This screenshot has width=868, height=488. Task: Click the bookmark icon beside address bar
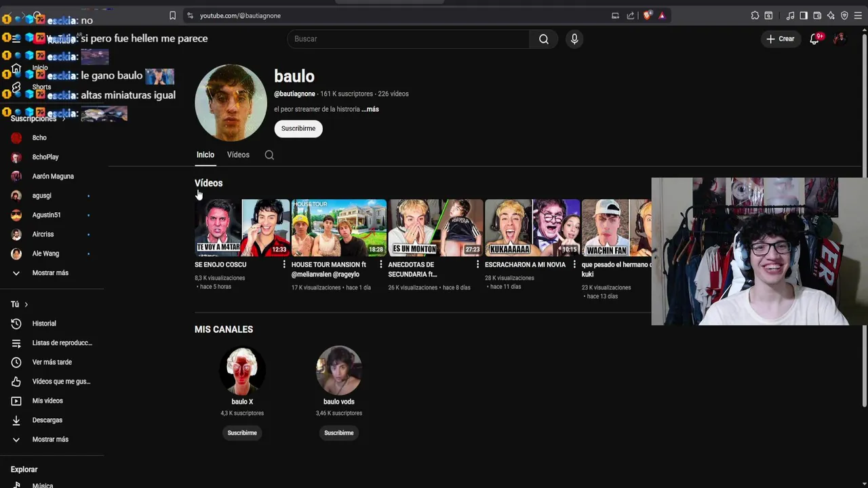pos(172,16)
